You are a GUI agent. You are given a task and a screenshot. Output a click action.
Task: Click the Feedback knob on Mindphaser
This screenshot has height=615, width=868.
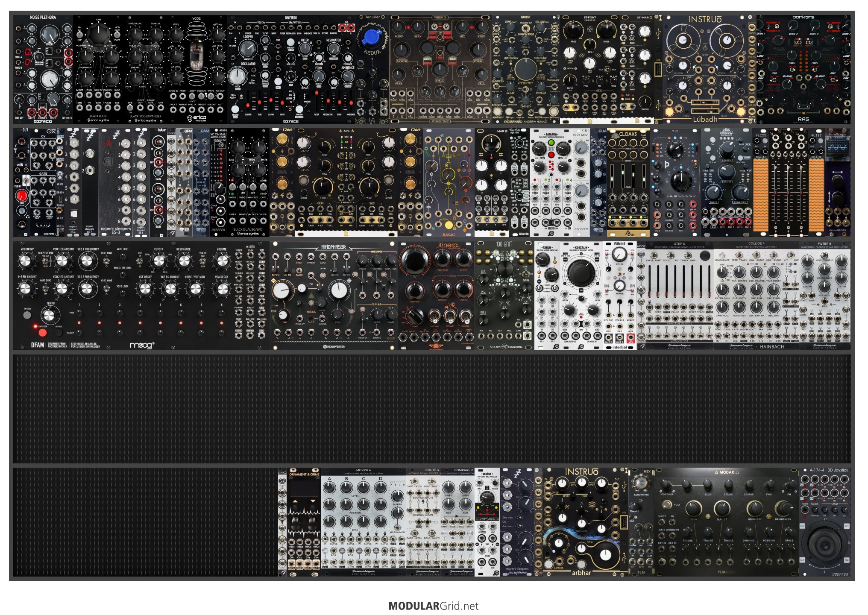pyautogui.click(x=377, y=260)
